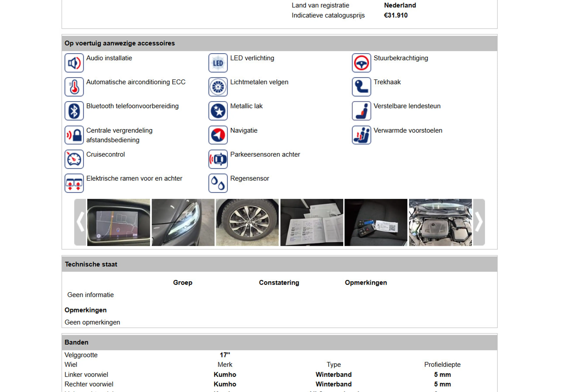Click the Velggrootte value 17"
The height and width of the screenshot is (392, 566).
click(x=225, y=355)
